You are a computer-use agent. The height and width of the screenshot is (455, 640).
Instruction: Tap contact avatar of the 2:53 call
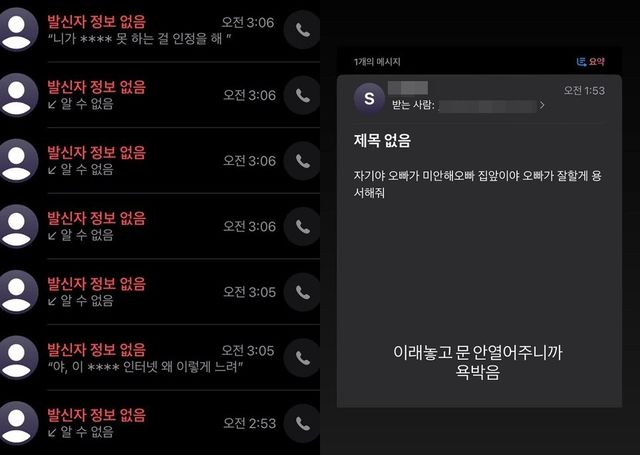pos(16,424)
